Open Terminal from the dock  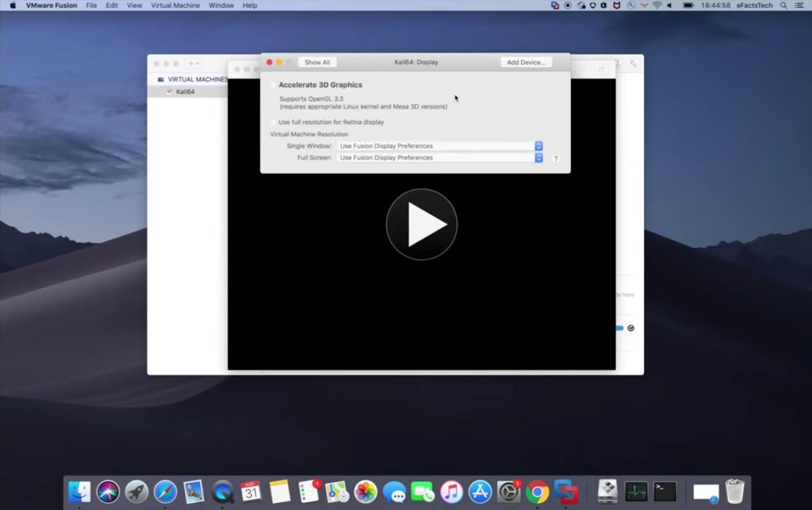coord(665,492)
